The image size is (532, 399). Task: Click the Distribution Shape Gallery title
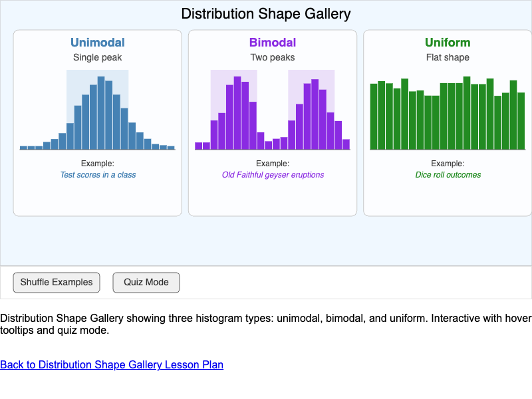(x=265, y=14)
